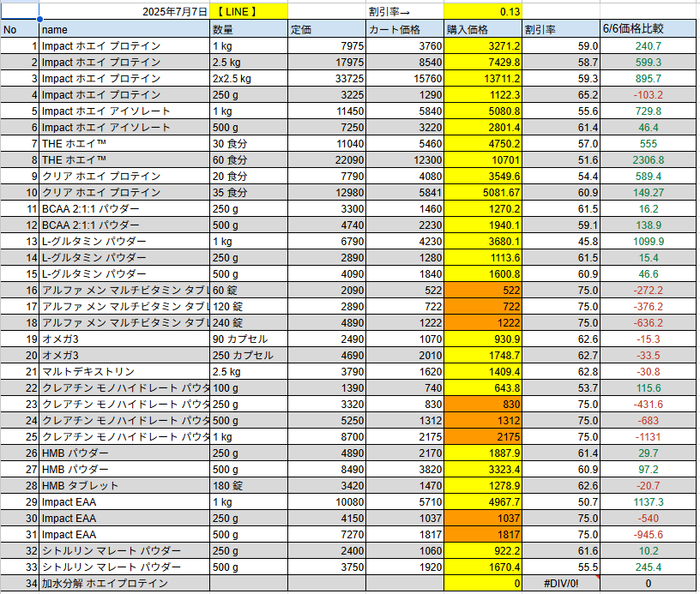
Task: Select comparison value -945.6
Action: click(648, 534)
